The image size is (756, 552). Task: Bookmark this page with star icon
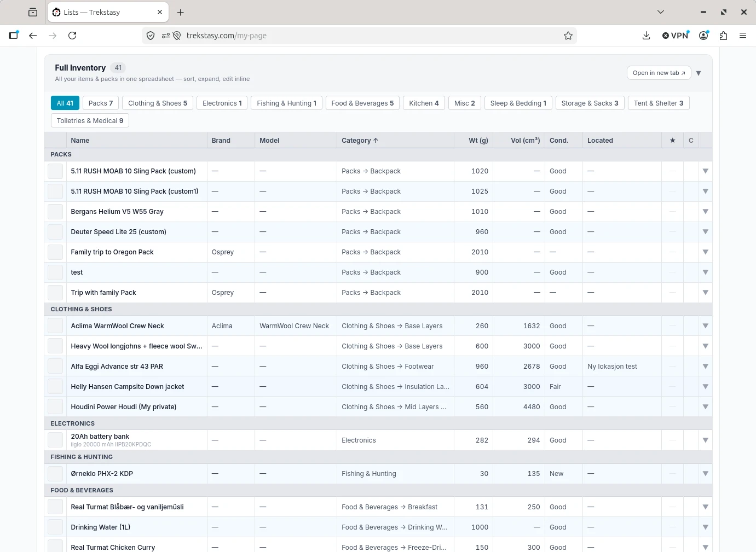click(568, 36)
